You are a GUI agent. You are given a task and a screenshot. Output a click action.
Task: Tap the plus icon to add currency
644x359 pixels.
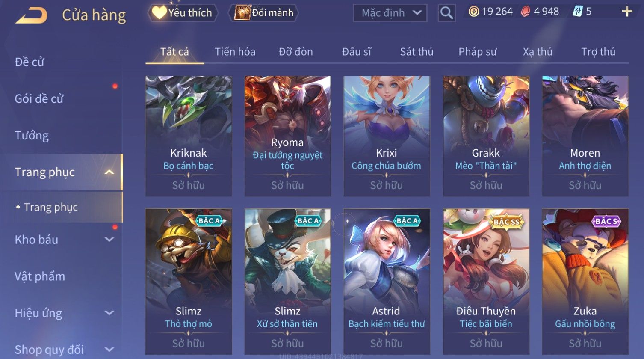627,12
